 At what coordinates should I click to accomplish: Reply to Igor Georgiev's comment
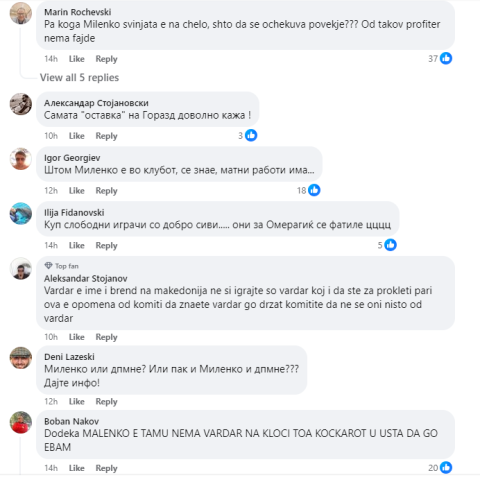click(106, 191)
